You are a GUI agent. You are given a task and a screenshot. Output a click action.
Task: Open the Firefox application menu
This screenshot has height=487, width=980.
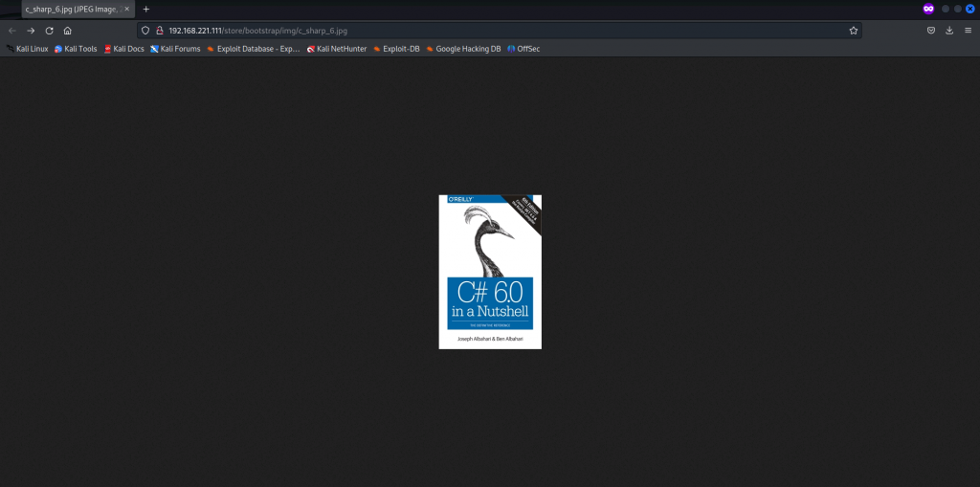[x=969, y=30]
